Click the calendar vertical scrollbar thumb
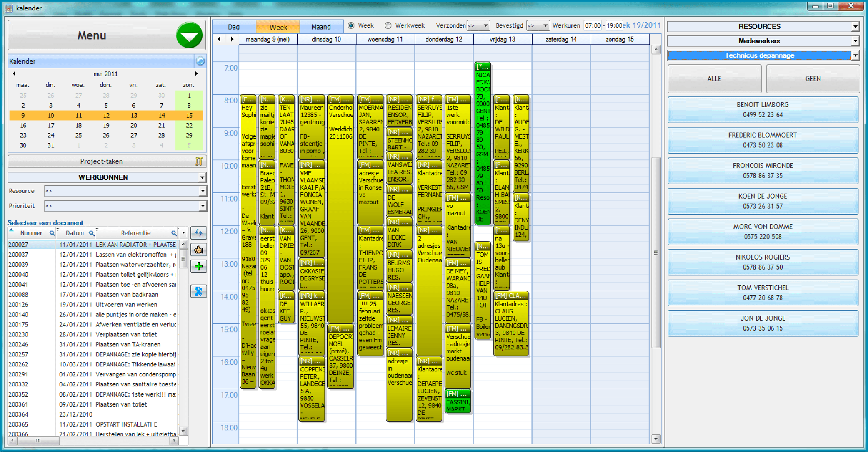 [656, 253]
